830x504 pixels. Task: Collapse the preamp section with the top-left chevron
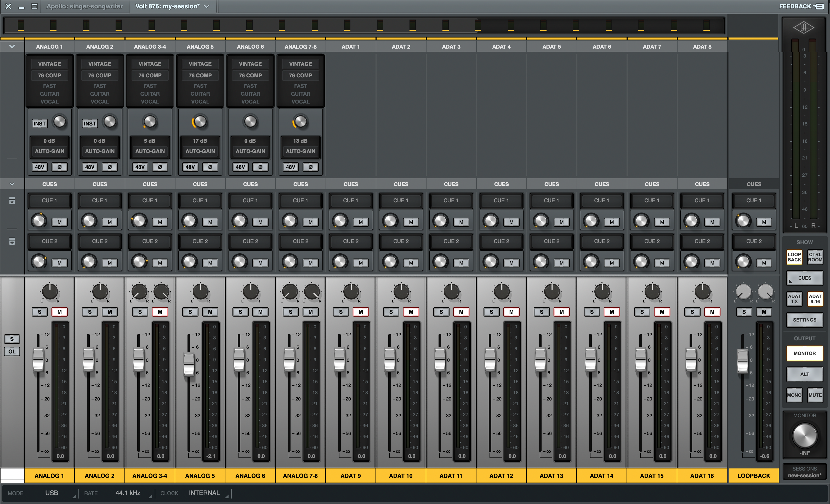tap(12, 46)
